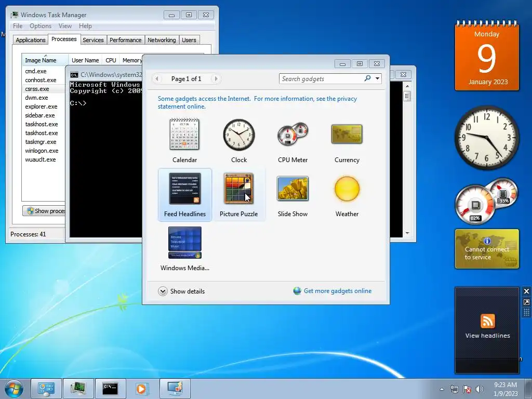Screen dimensions: 532x399
Task: Click Show processes from all users button
Action: (44, 211)
